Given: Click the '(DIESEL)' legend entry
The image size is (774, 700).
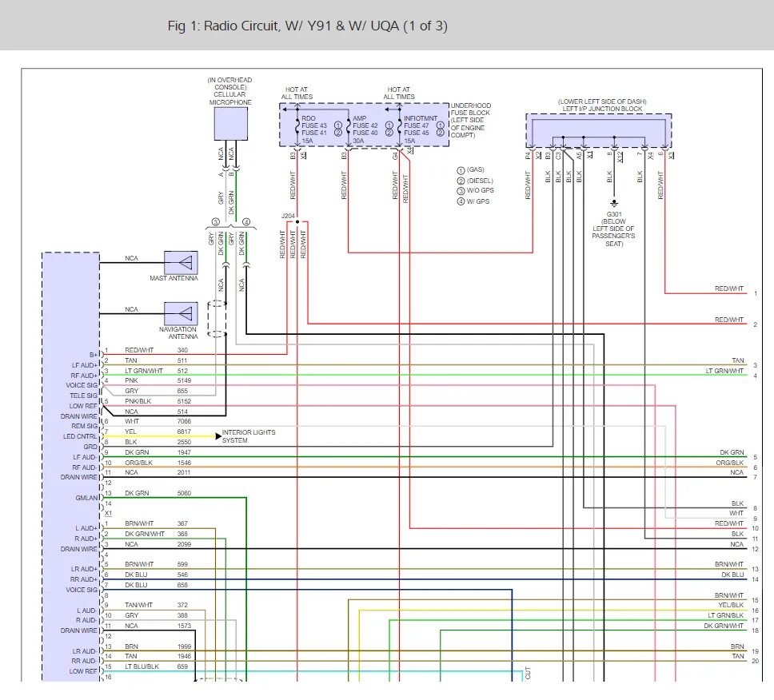Looking at the screenshot, I should [x=480, y=181].
